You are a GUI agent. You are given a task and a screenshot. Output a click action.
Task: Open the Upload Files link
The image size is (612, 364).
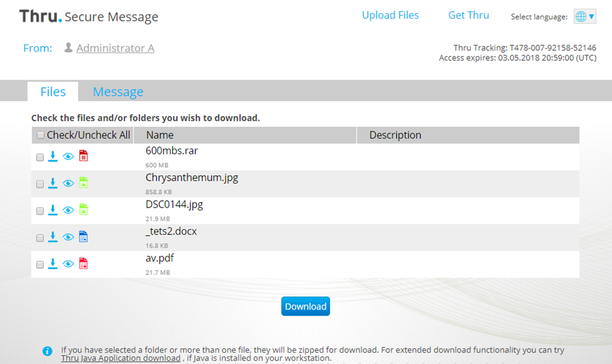390,15
